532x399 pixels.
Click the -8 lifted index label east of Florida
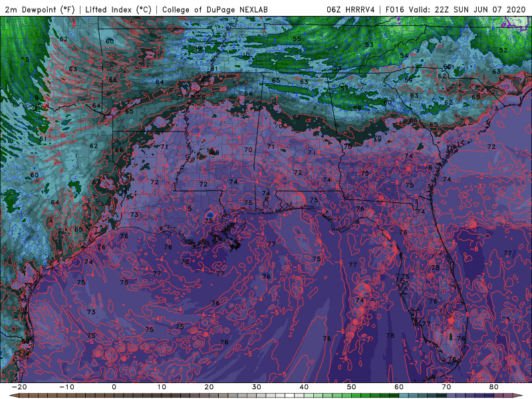474,249
